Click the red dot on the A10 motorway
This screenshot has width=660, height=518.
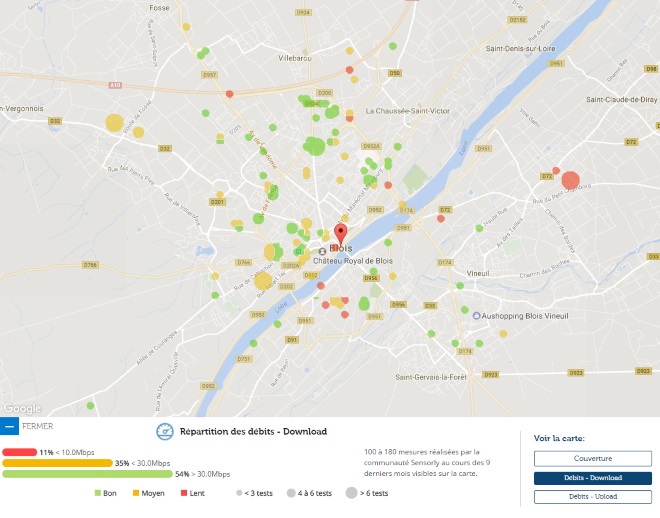(229, 94)
